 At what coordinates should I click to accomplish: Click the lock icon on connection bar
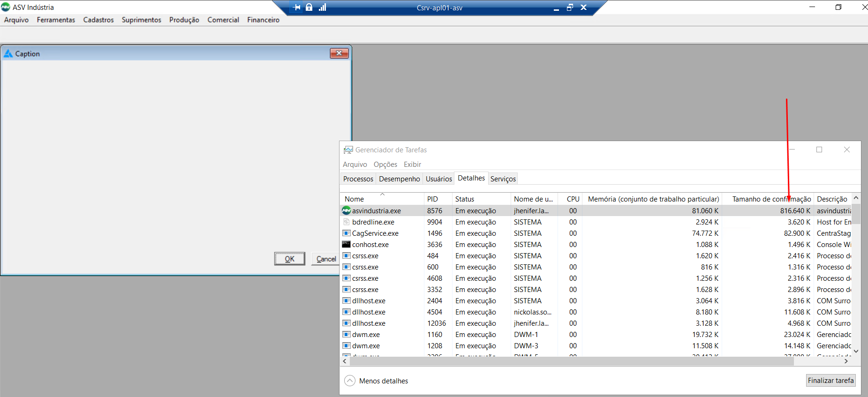(x=309, y=7)
